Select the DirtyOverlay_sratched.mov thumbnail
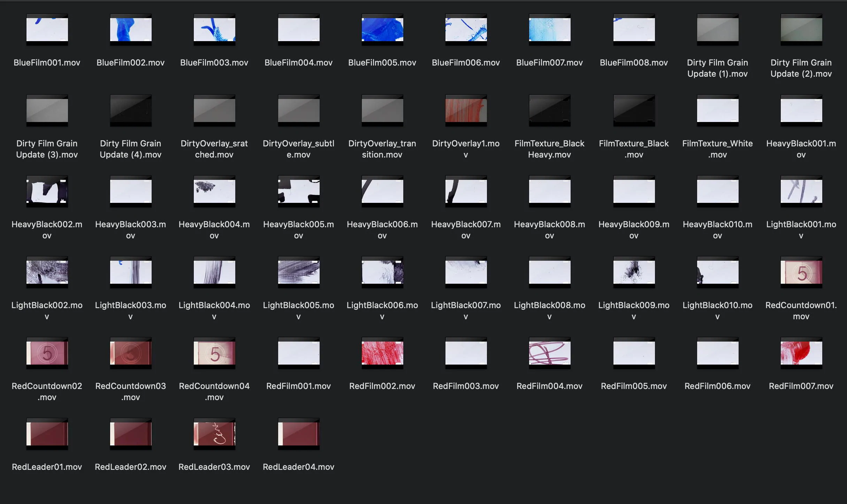 (x=214, y=110)
